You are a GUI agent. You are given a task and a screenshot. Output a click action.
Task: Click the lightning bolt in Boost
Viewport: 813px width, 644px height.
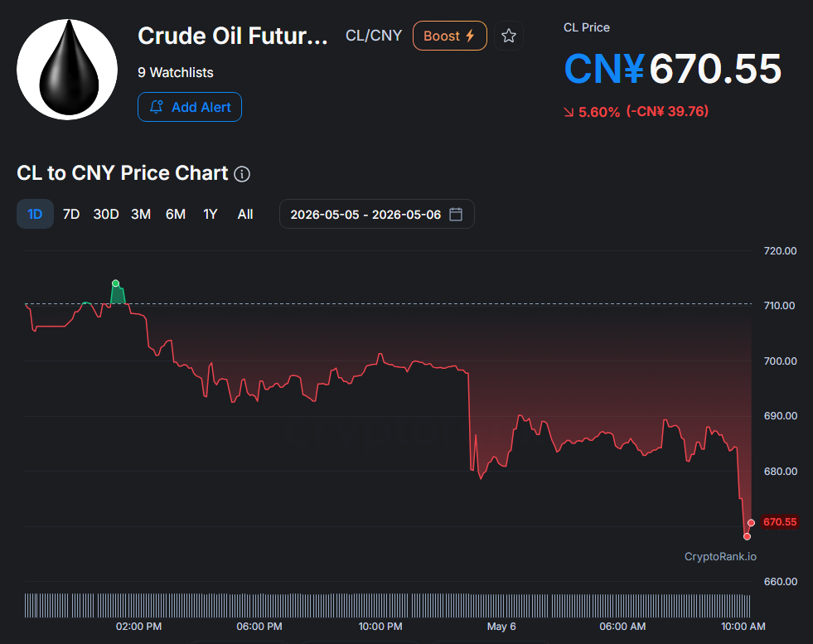tap(470, 36)
